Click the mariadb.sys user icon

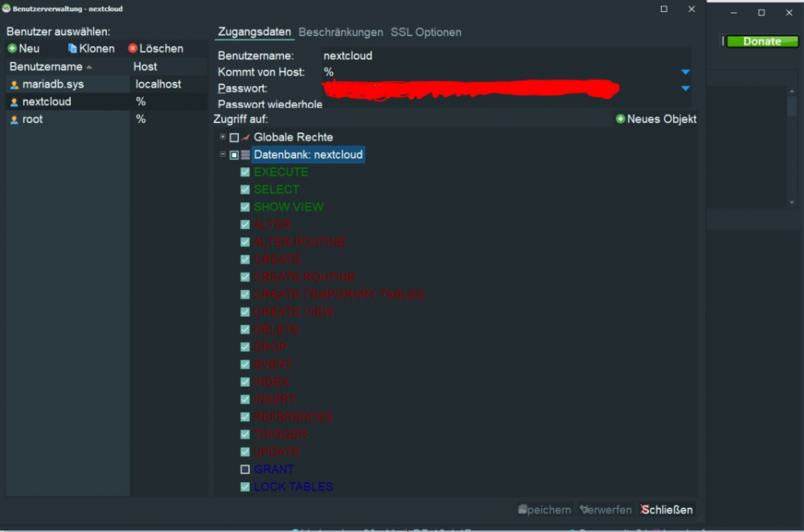(14, 84)
